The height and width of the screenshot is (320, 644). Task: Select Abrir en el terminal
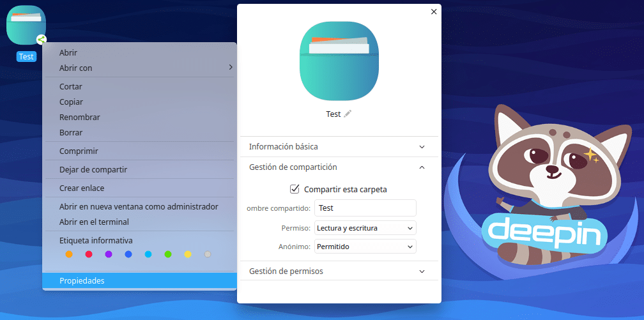click(140, 222)
